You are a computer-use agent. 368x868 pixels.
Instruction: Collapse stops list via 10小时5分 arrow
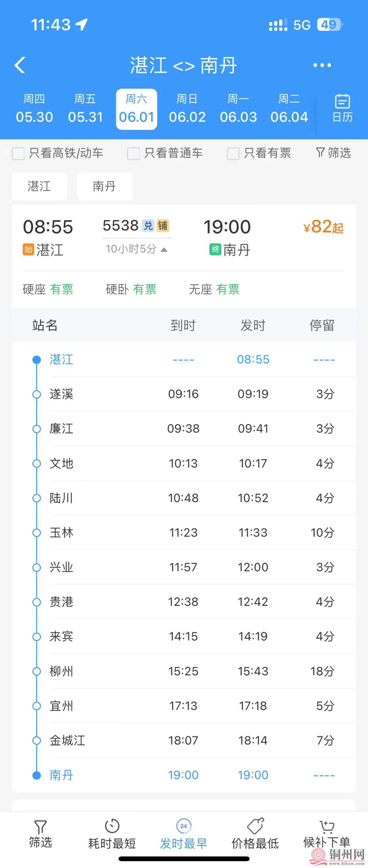click(x=164, y=250)
